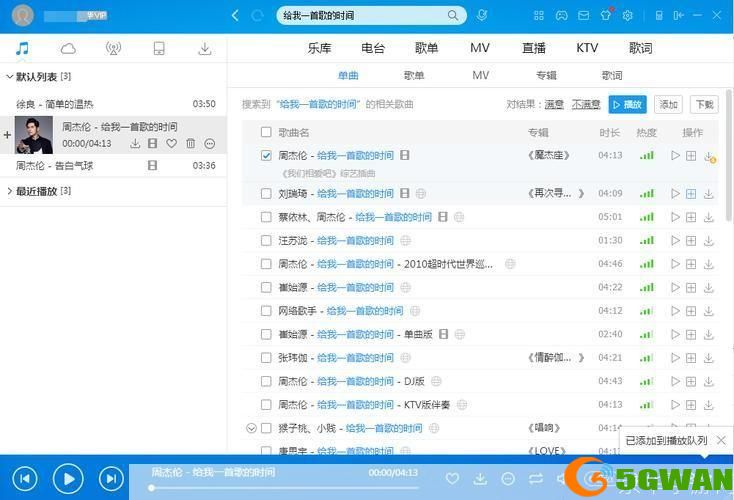The height and width of the screenshot is (500, 734).
Task: Favorite current song in player bar
Action: [452, 478]
